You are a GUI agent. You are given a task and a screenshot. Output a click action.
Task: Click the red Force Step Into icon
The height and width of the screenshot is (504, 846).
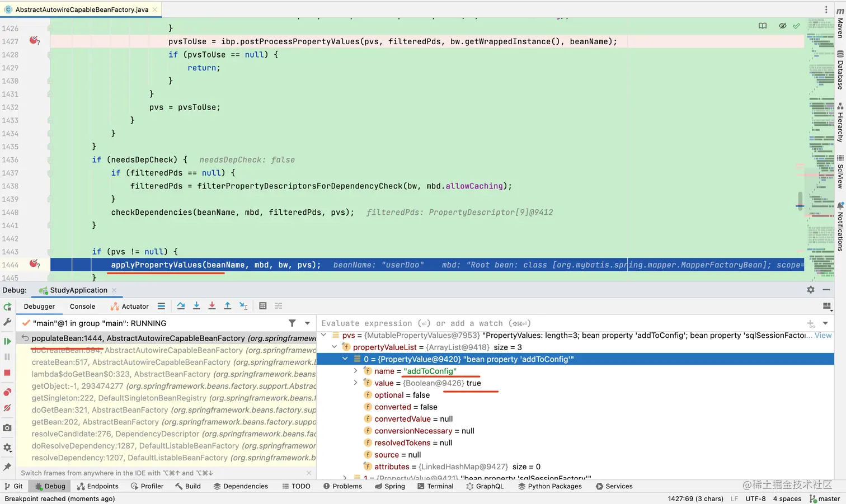point(212,306)
